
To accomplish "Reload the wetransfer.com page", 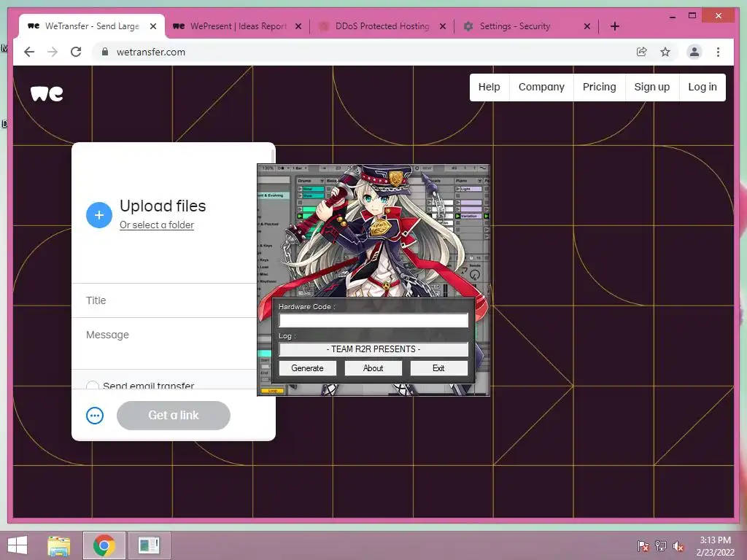I will click(x=76, y=52).
